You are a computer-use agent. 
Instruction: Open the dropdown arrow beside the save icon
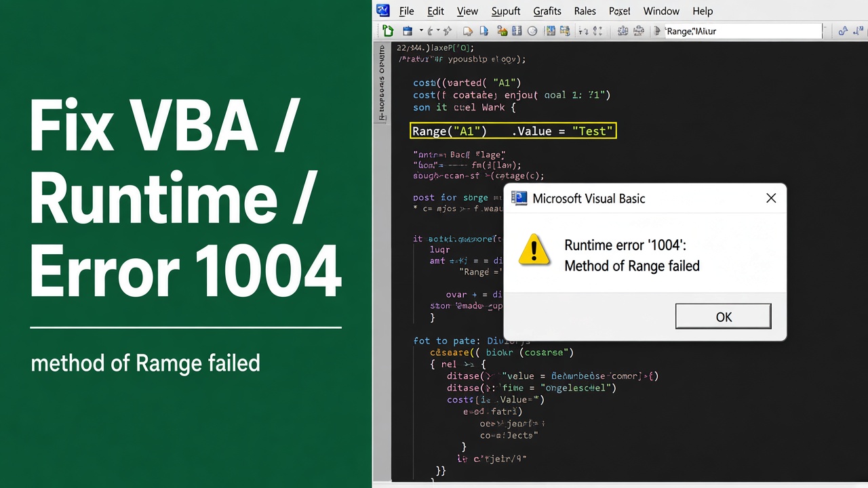(420, 30)
